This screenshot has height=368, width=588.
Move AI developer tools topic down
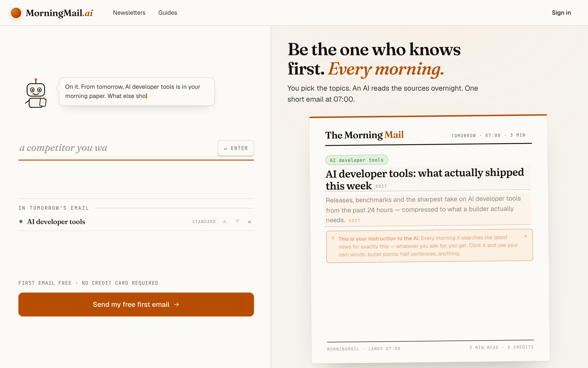coord(237,221)
